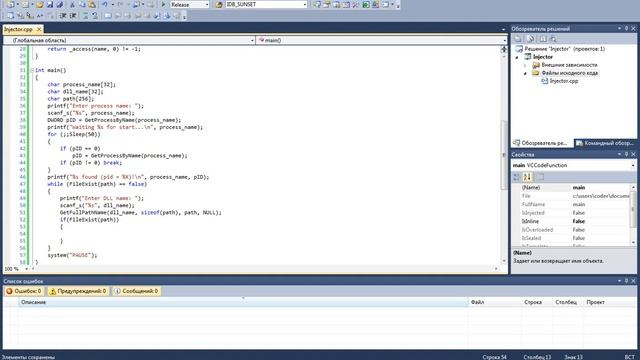Click the Increase Indent icon
Image resolution: width=640 pixels, height=360 pixels.
tap(73, 16)
